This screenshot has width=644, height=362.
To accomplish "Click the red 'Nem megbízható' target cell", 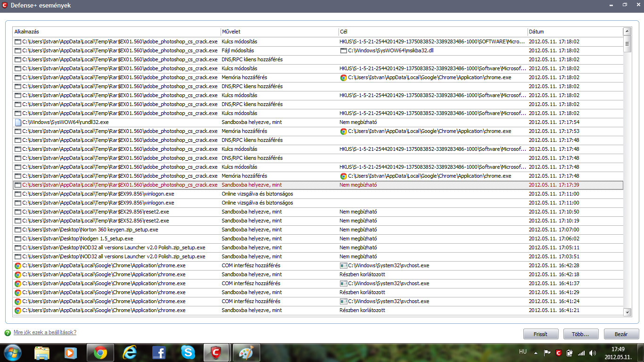I will (358, 185).
